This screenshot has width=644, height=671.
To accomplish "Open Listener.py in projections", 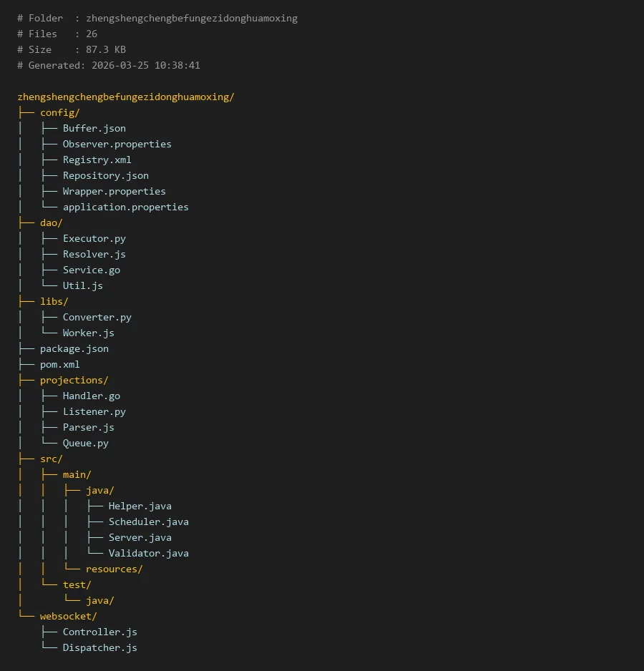I will click(94, 411).
